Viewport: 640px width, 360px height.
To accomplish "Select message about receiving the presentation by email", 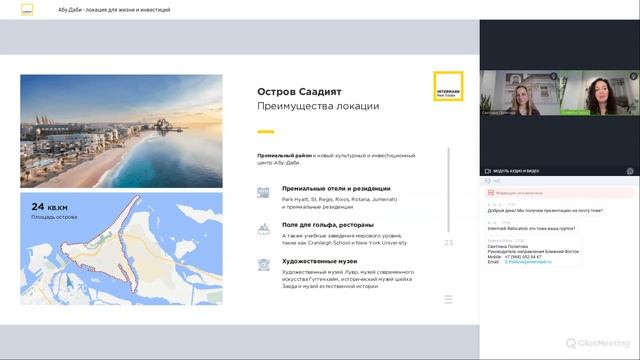I will (x=545, y=211).
